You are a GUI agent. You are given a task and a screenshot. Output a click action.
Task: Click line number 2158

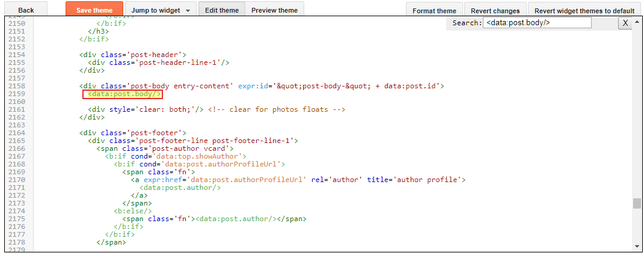coord(17,87)
